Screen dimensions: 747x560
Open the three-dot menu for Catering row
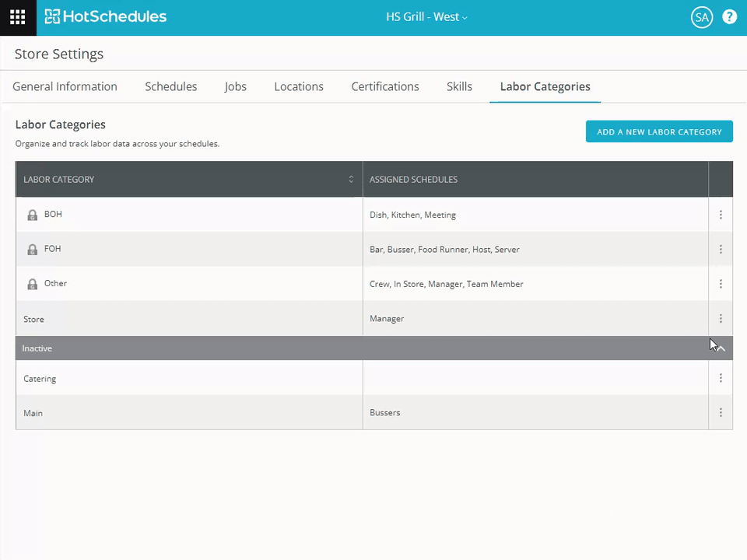721,378
